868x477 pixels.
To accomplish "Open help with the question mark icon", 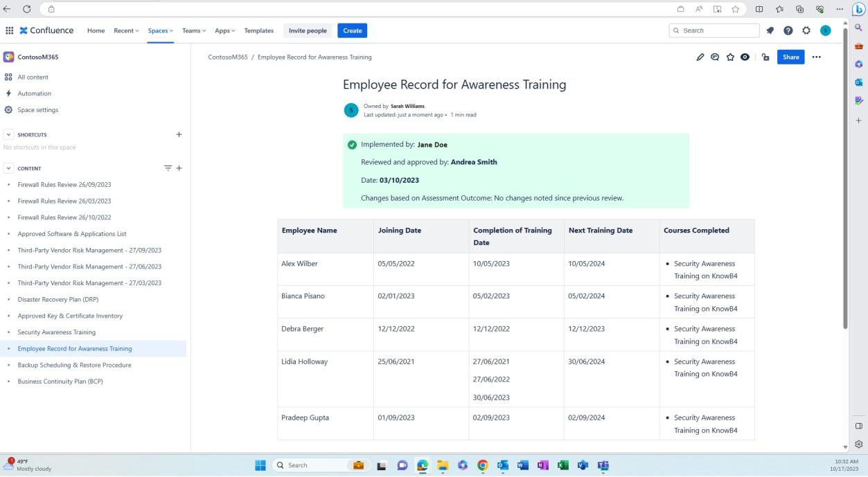I will pos(788,30).
